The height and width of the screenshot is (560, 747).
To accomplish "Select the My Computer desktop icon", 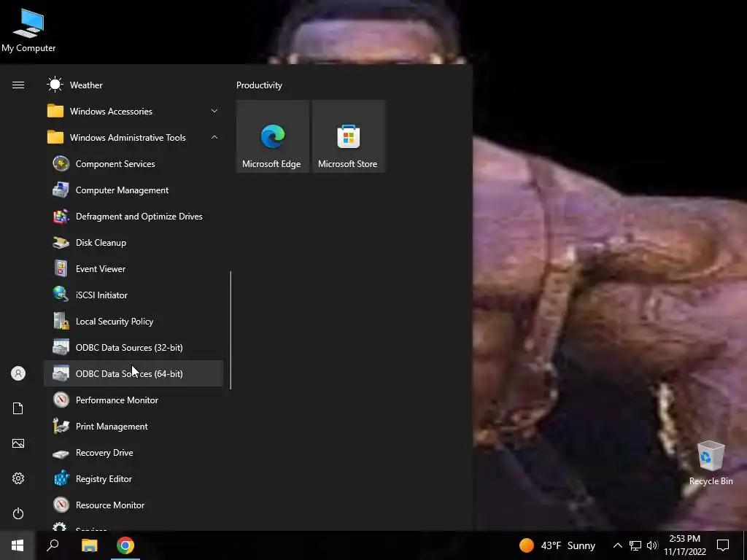I will (28, 31).
